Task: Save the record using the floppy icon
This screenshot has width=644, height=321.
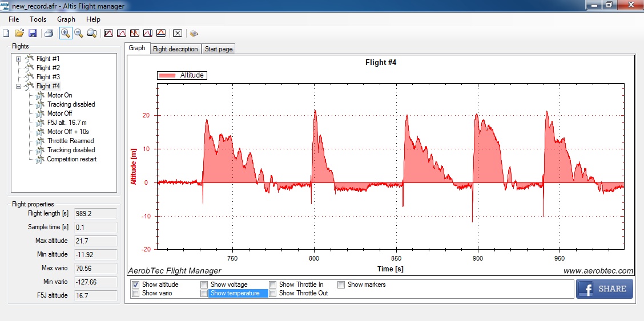Action: click(x=33, y=33)
